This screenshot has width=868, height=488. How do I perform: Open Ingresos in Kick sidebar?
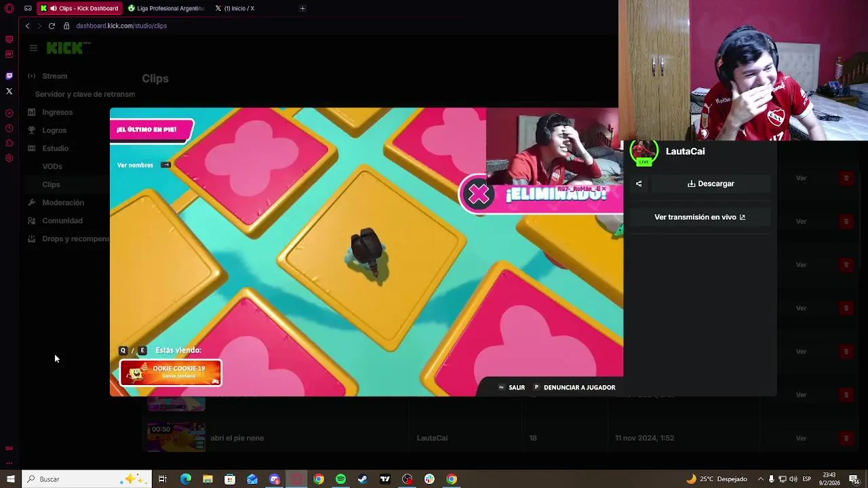pos(57,113)
